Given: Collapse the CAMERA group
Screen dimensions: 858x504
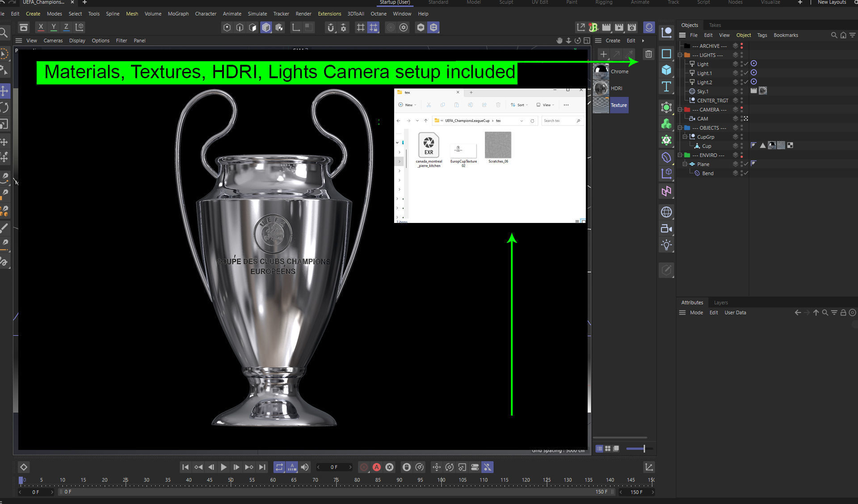Looking at the screenshot, I should coord(680,109).
